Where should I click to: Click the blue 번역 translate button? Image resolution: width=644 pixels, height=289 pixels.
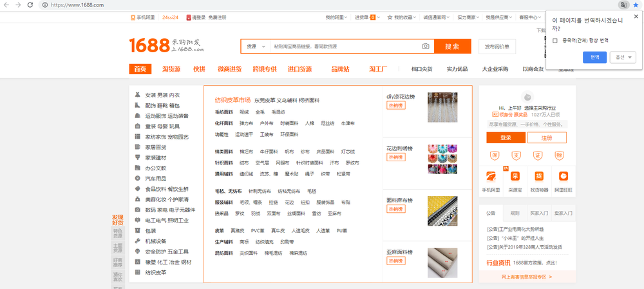594,57
